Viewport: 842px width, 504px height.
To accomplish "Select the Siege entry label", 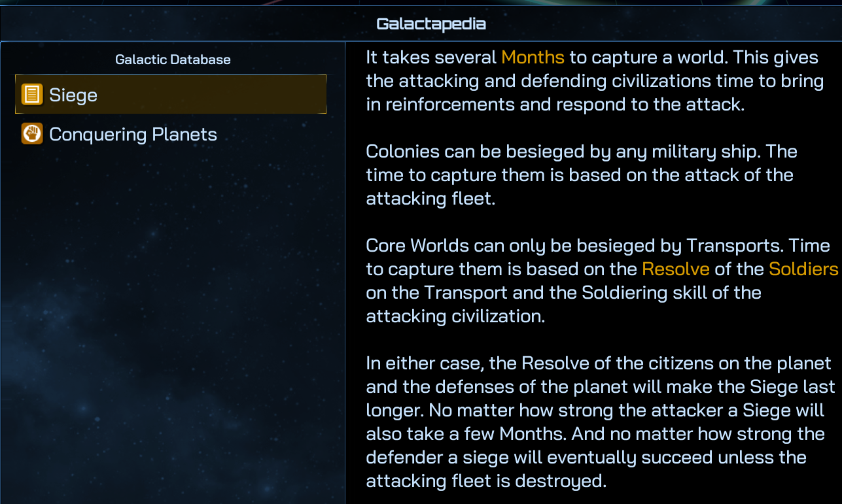I will (x=73, y=95).
